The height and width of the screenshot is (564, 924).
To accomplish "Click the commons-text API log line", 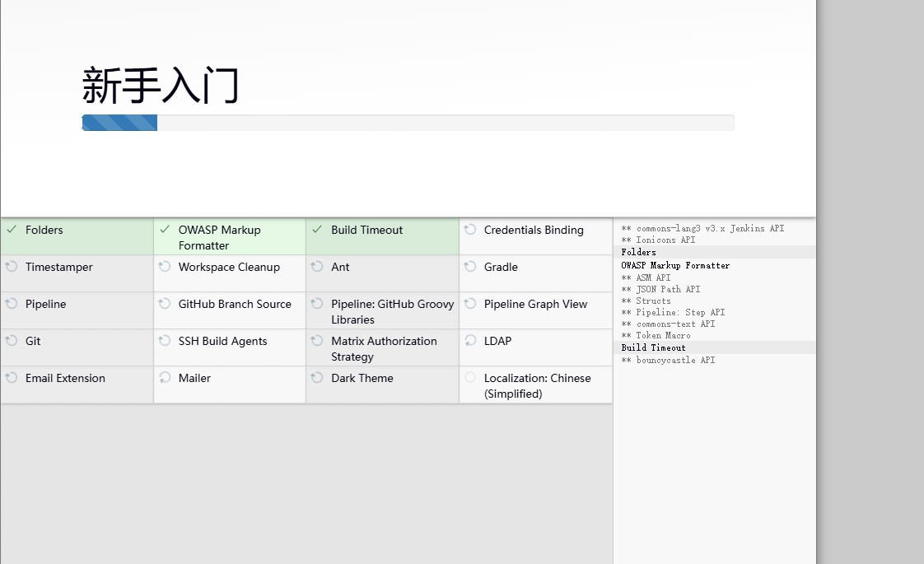I will [x=668, y=324].
